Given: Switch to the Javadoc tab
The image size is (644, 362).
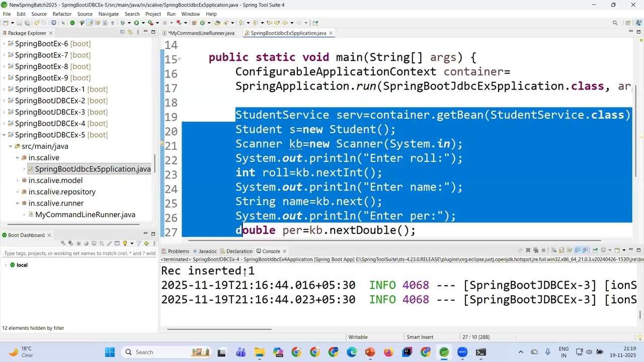Looking at the screenshot, I should pos(204,251).
